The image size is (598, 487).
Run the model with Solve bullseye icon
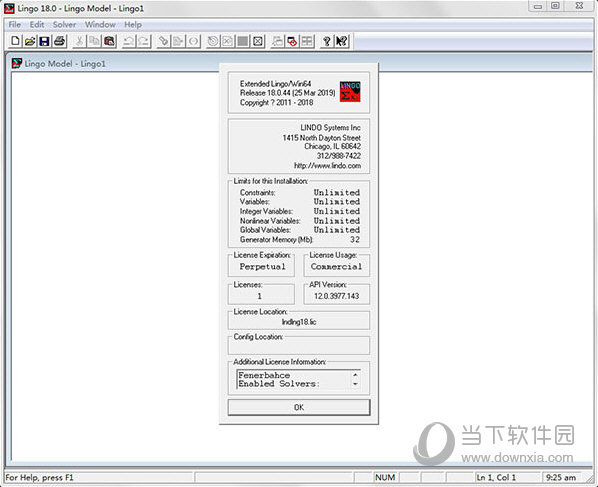tap(212, 41)
